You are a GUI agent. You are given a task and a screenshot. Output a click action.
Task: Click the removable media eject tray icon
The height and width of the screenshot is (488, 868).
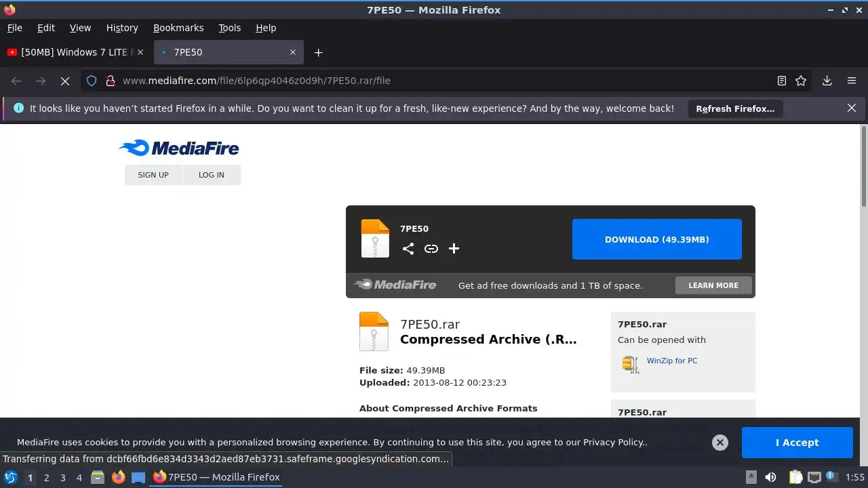tap(751, 477)
